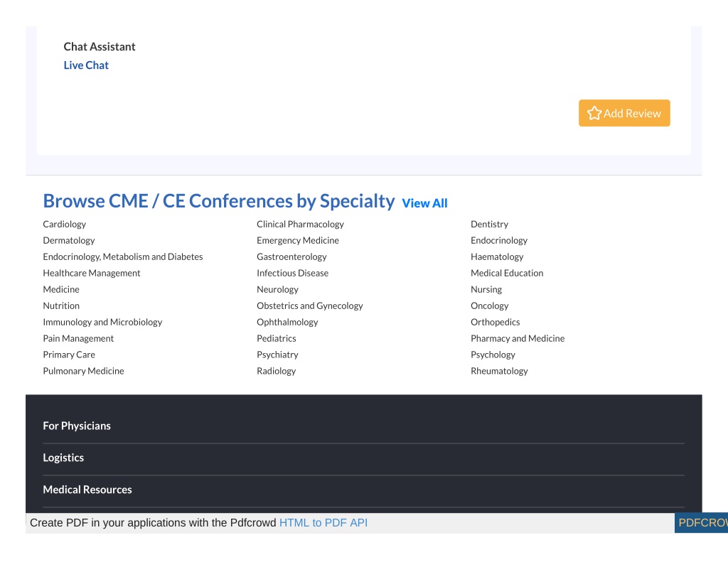Open Dentistry conferences
This screenshot has width=728, height=562.
coord(489,224)
